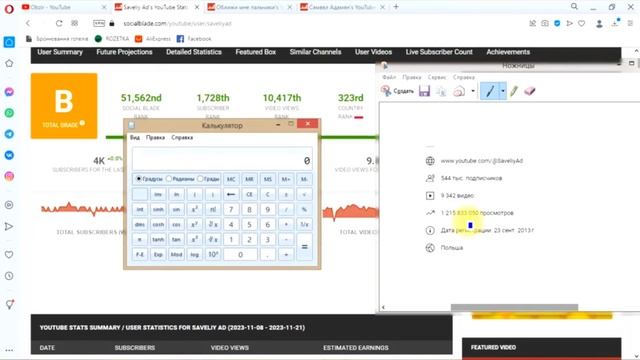This screenshot has width=640, height=360.
Task: Select Pen tool in Snipping Tool
Action: 490,91
